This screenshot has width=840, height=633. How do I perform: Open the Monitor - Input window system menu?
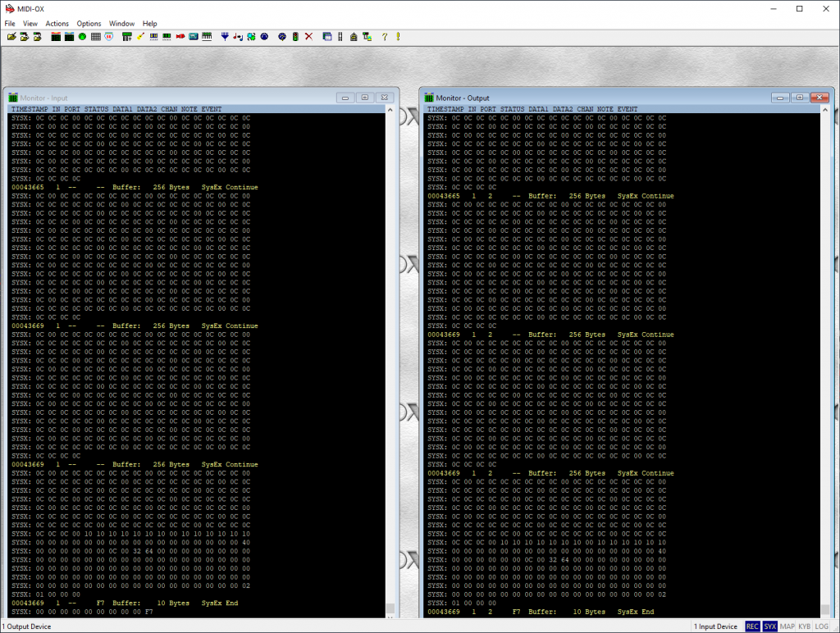click(x=13, y=98)
